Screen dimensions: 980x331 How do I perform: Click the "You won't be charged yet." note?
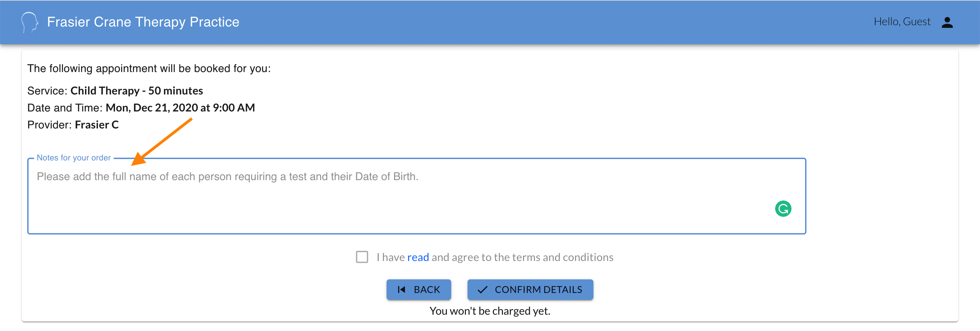coord(490,311)
